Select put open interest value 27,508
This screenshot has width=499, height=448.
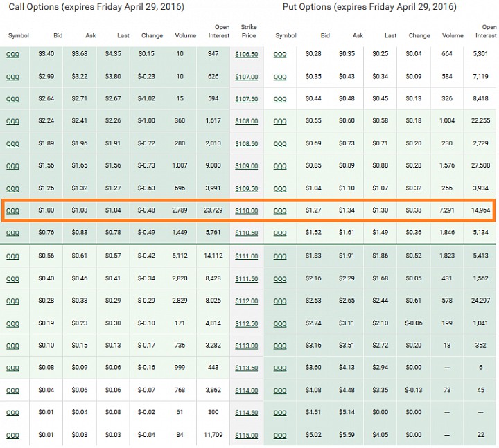tap(480, 165)
